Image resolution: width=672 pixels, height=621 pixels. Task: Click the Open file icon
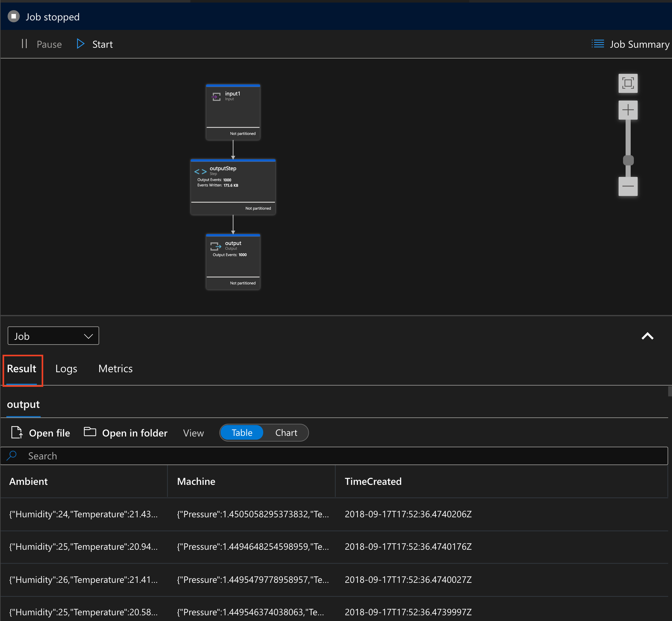pyautogui.click(x=17, y=432)
